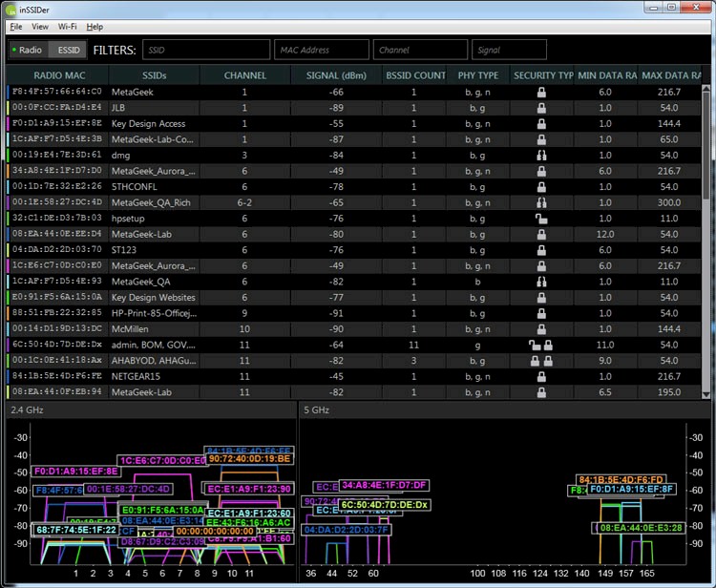Click security icon in MetaGeek_QA_Rich row
Image resolution: width=716 pixels, height=588 pixels.
point(541,202)
